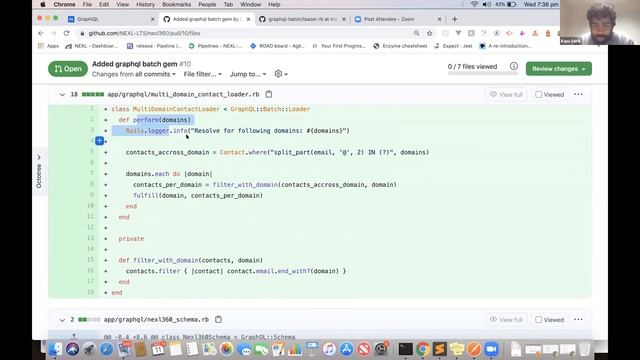Screen dimensions: 640x360
Task: Add a comment on diff line 4
Action: pos(100,141)
